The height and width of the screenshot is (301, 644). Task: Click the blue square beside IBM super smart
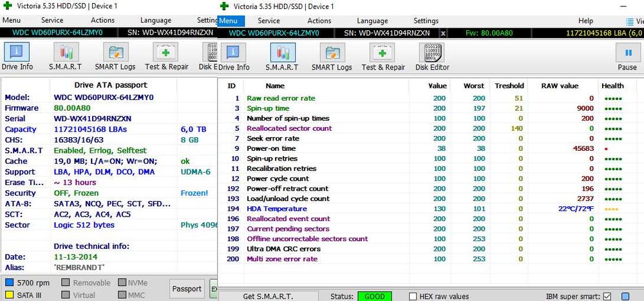(625, 296)
